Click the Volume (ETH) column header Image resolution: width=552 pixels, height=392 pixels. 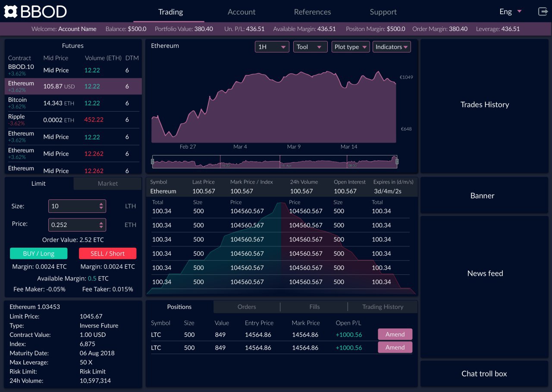(x=102, y=58)
